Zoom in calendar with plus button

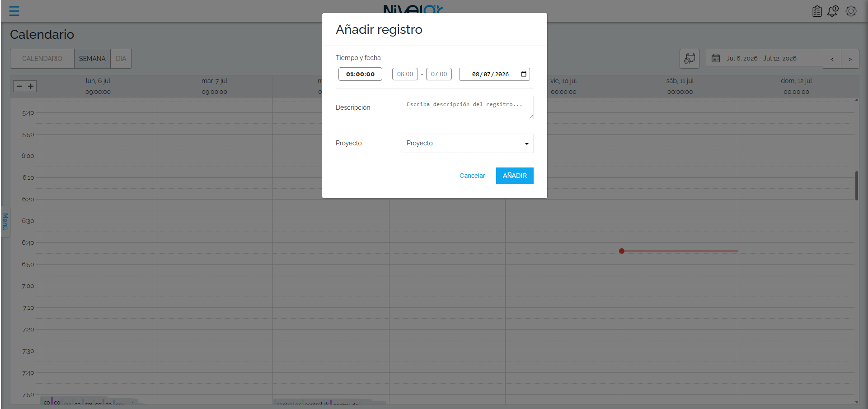pos(31,86)
